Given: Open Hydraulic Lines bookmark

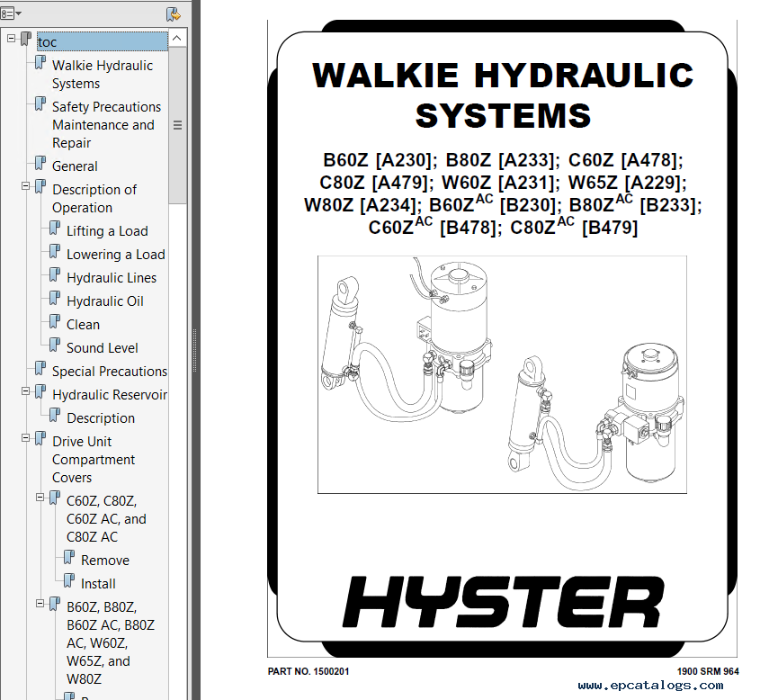Looking at the screenshot, I should coord(112,278).
